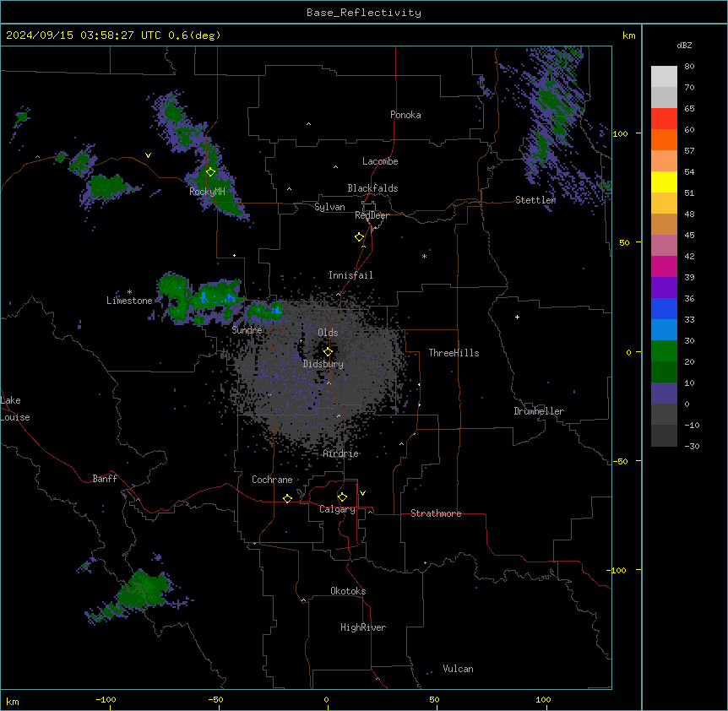Click the asterisk marker east of Innisfail
The width and height of the screenshot is (728, 711).
[424, 256]
